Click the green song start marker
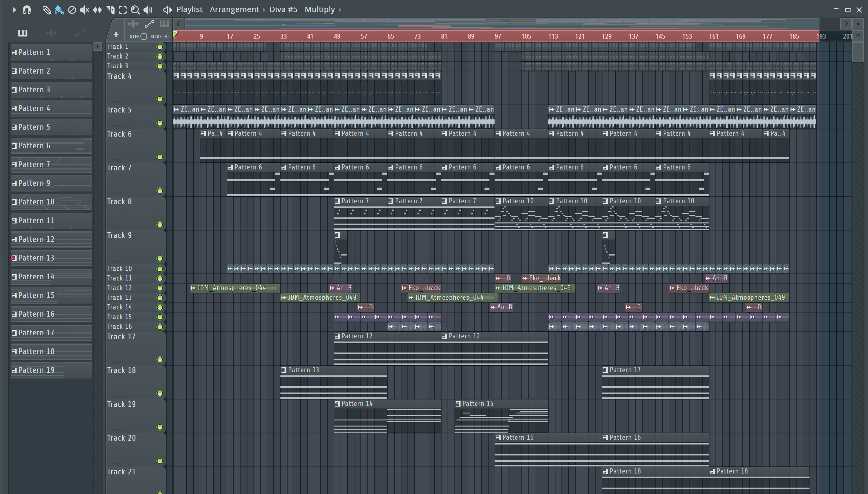Viewport: 868px width, 494px height. pos(175,34)
